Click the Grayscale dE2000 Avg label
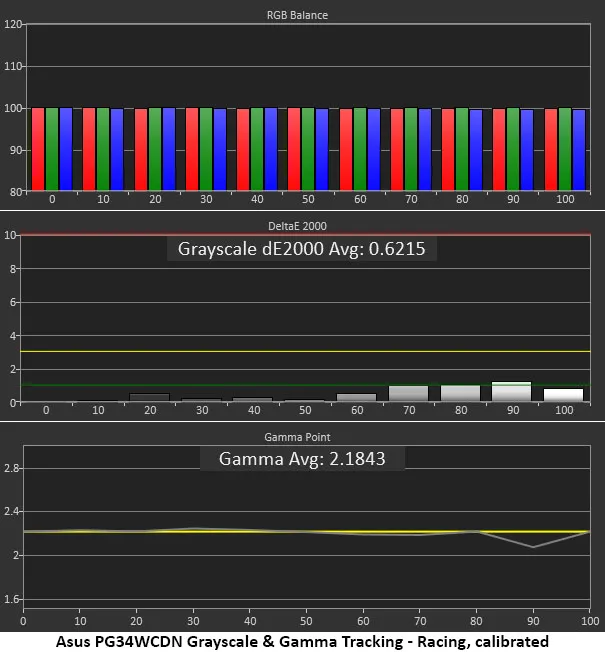This screenshot has height=652, width=605. 301,249
